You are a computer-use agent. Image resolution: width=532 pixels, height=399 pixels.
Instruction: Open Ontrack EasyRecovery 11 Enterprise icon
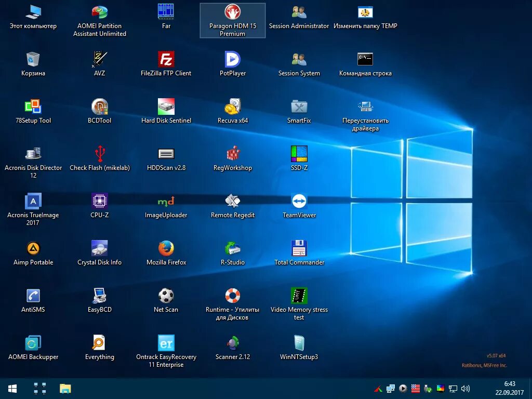click(166, 351)
